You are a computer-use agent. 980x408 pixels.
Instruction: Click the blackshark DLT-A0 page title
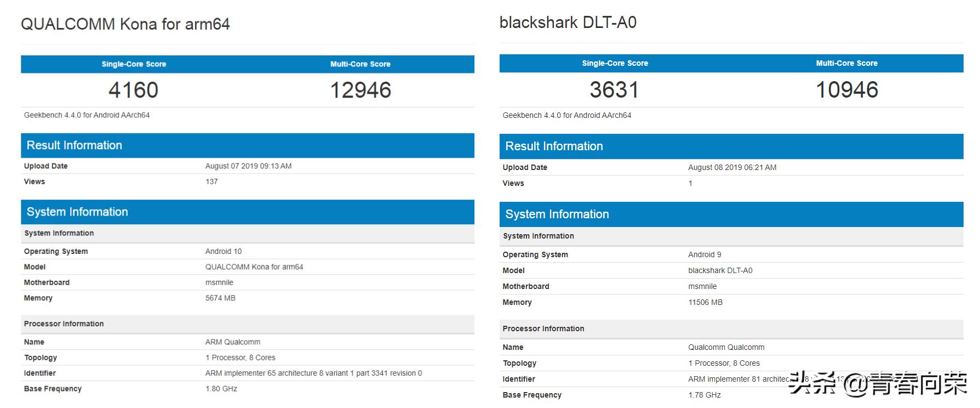tap(568, 22)
